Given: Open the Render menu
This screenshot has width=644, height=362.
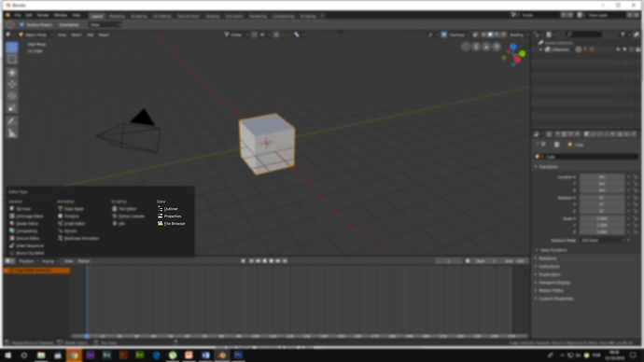Looking at the screenshot, I should 43,15.
